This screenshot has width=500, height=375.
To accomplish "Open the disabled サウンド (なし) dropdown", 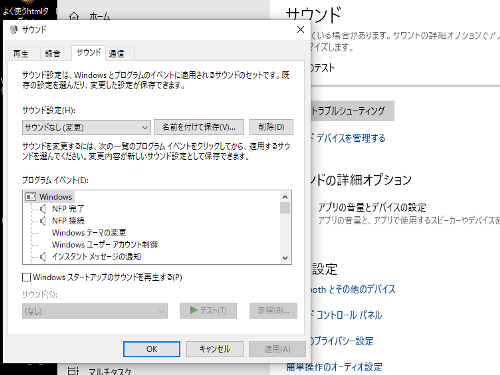I will 95,311.
